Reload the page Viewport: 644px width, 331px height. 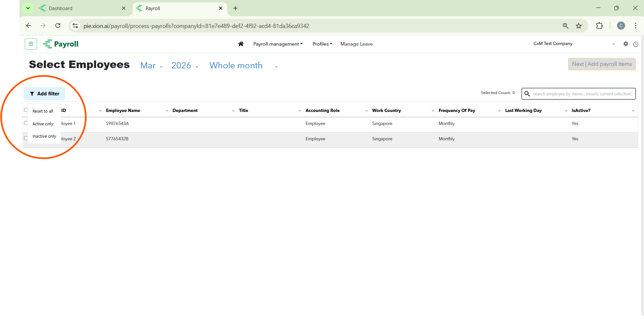[x=58, y=26]
